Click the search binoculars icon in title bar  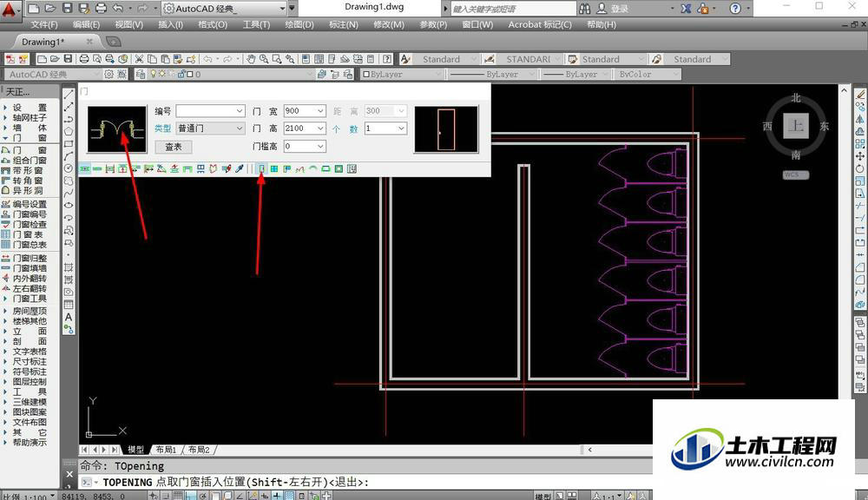click(x=584, y=9)
